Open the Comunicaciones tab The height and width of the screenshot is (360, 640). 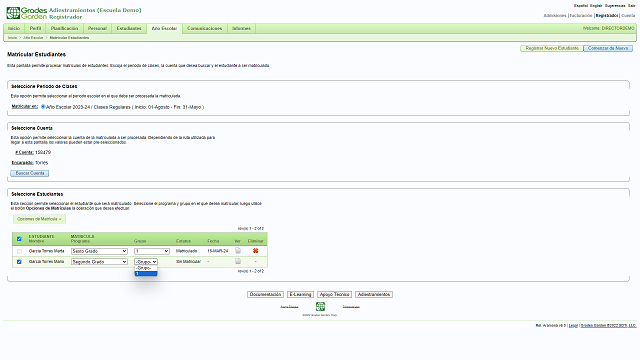(x=204, y=28)
